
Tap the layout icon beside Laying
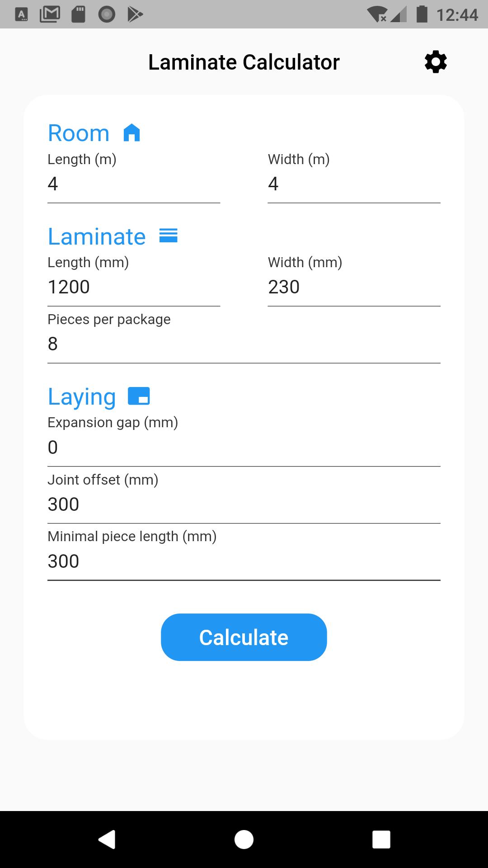[x=139, y=396]
